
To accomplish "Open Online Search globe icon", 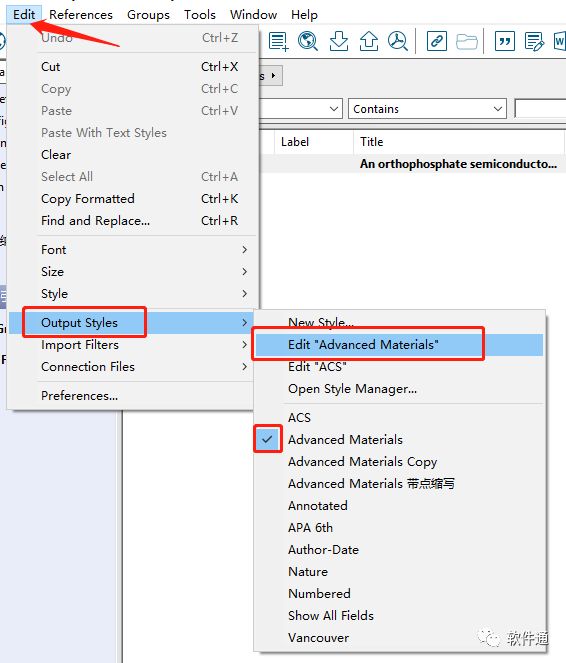I will [308, 41].
